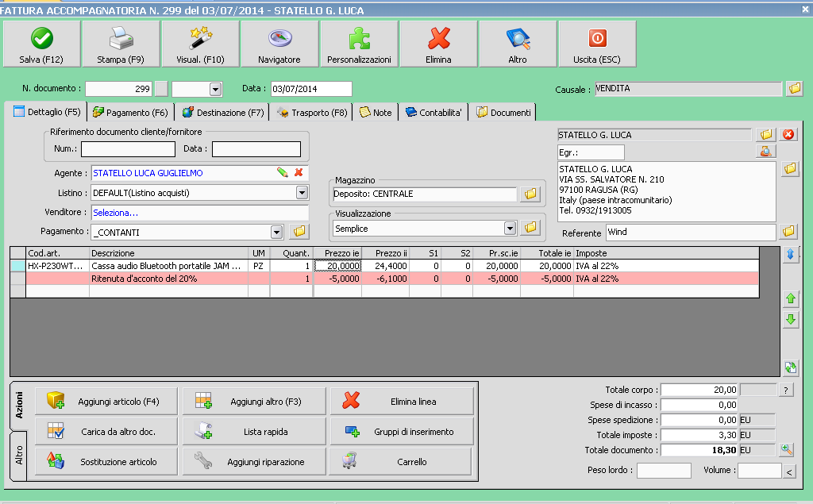Image resolution: width=813 pixels, height=504 pixels.
Task: Open the folder icon beside Visualizzazione
Action: (530, 227)
